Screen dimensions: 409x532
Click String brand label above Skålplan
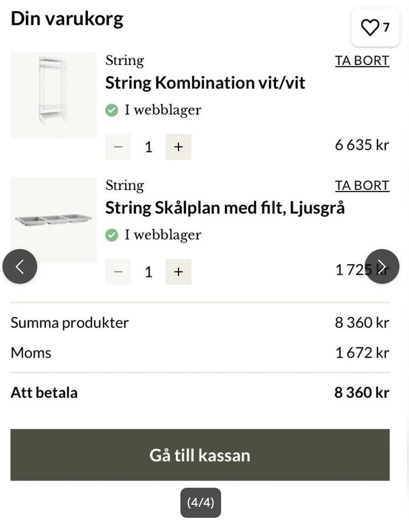tap(125, 186)
